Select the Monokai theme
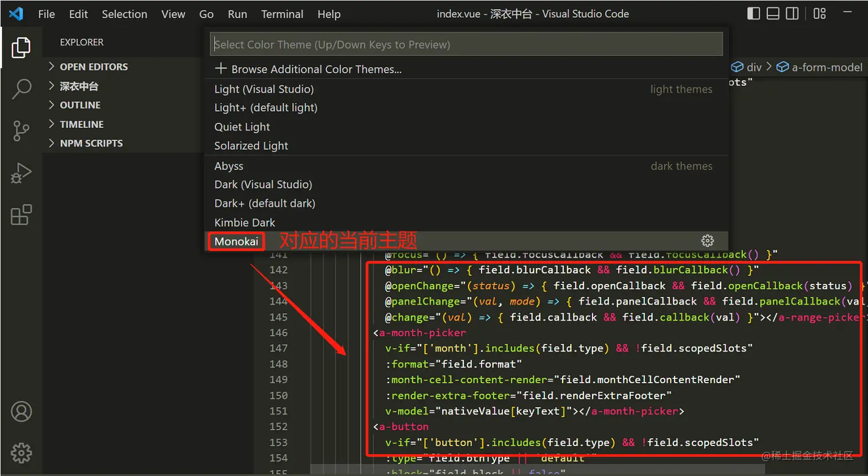 pos(466,241)
